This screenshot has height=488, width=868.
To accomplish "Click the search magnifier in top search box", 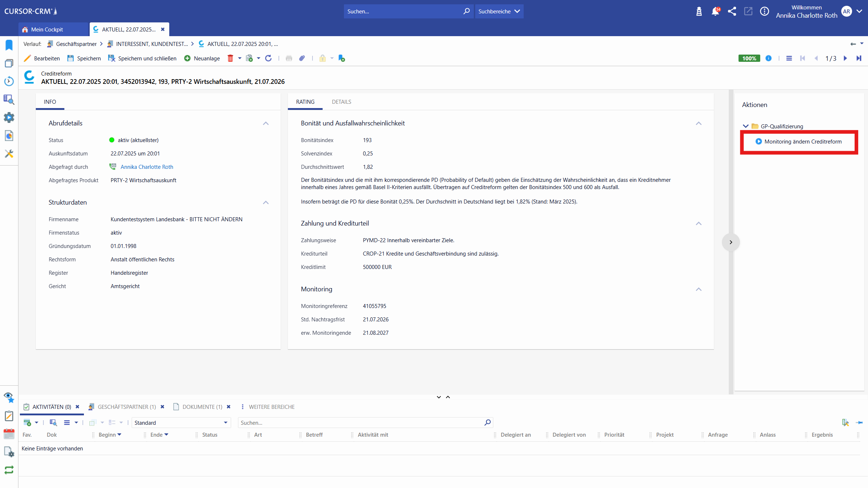I will point(467,11).
